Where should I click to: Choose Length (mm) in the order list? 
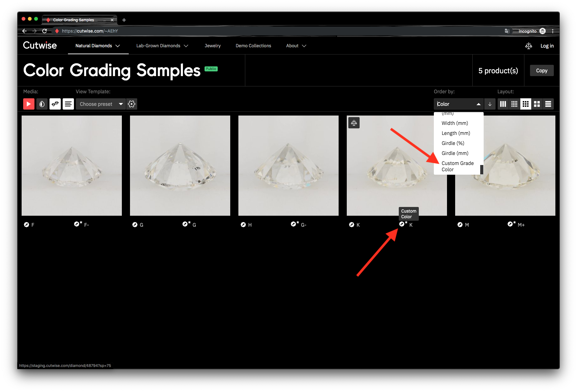click(x=456, y=133)
